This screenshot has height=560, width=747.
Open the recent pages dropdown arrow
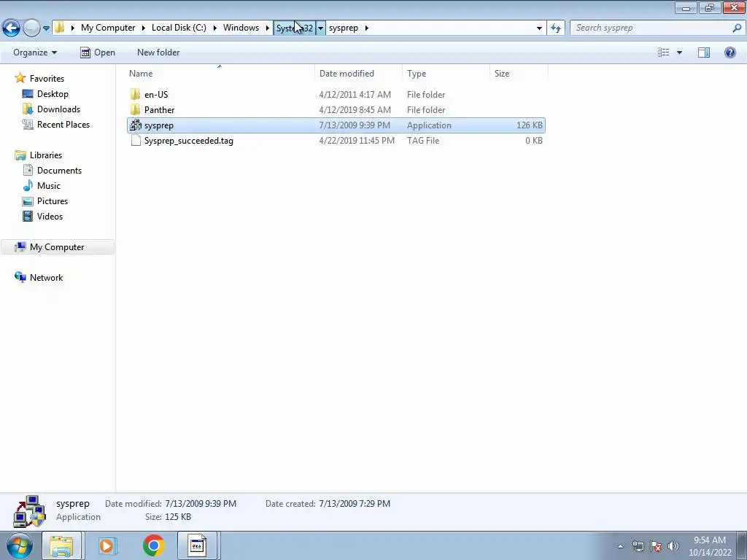[46, 28]
